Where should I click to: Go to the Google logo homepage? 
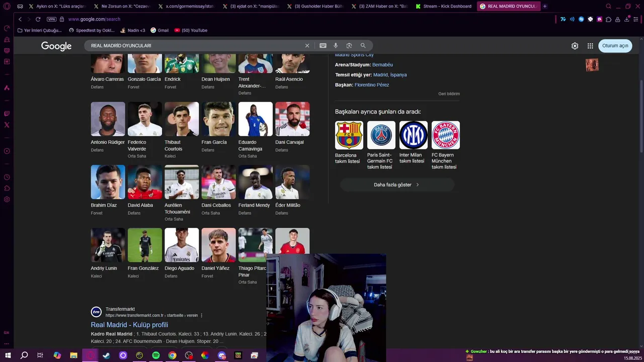[56, 46]
